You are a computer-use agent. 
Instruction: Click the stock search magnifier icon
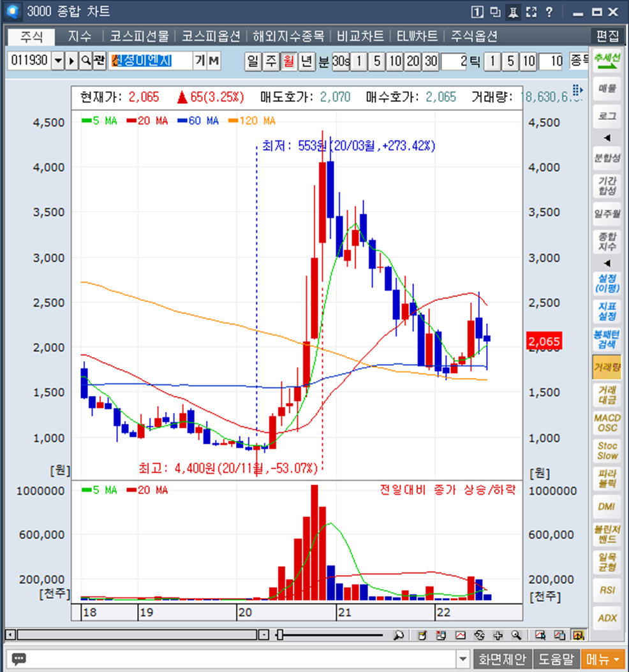pos(85,61)
